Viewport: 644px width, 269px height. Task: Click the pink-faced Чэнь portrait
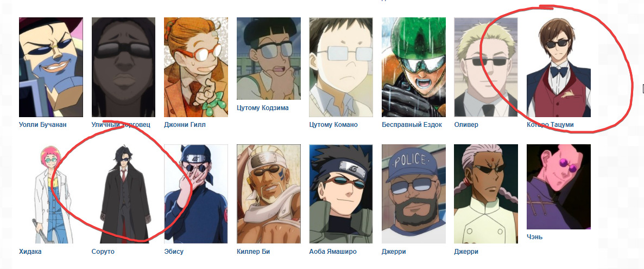point(559,187)
